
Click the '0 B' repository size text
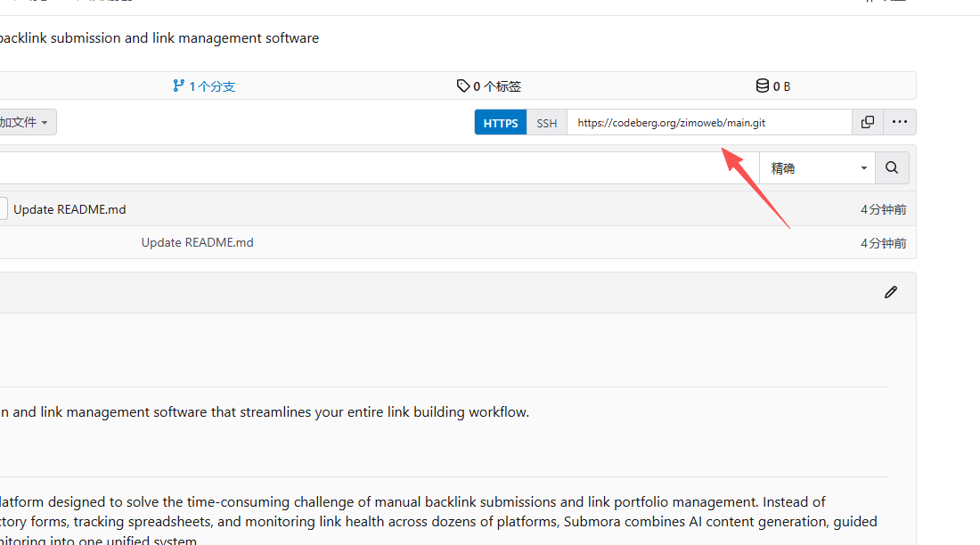point(782,86)
